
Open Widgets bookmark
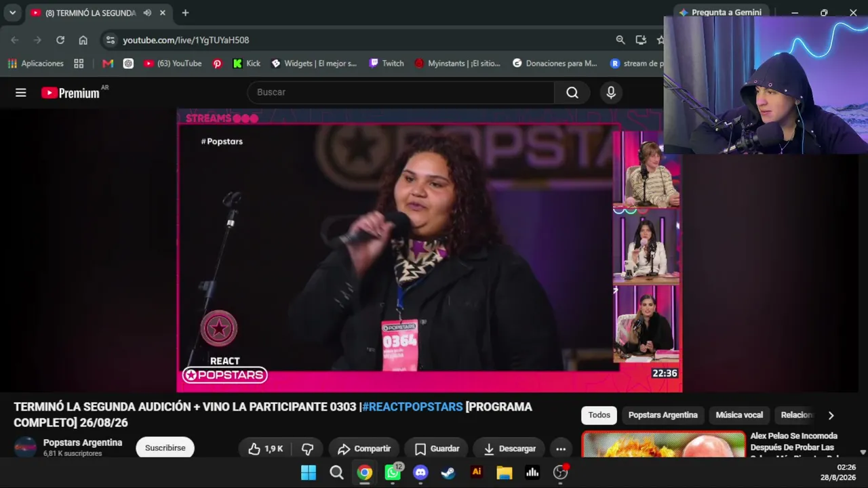pyautogui.click(x=313, y=63)
